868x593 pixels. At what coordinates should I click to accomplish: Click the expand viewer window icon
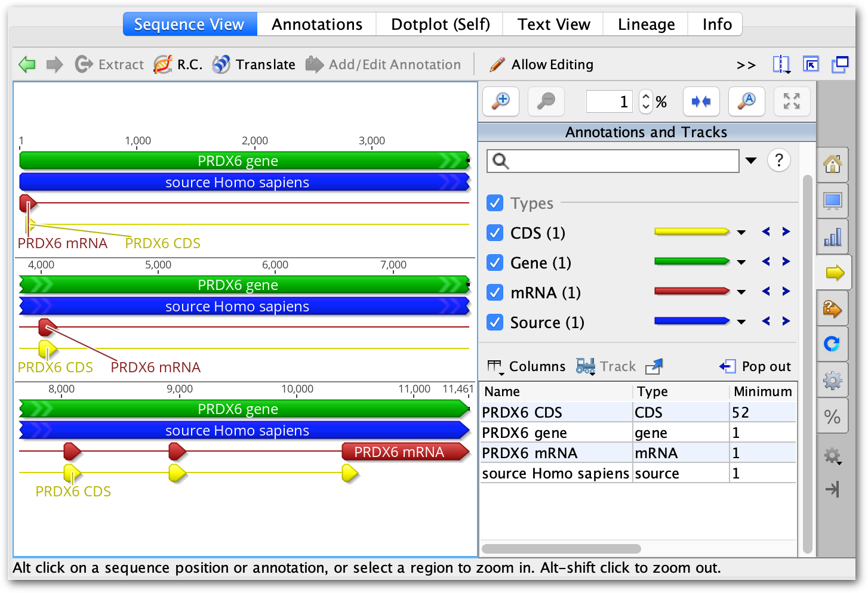click(x=811, y=64)
